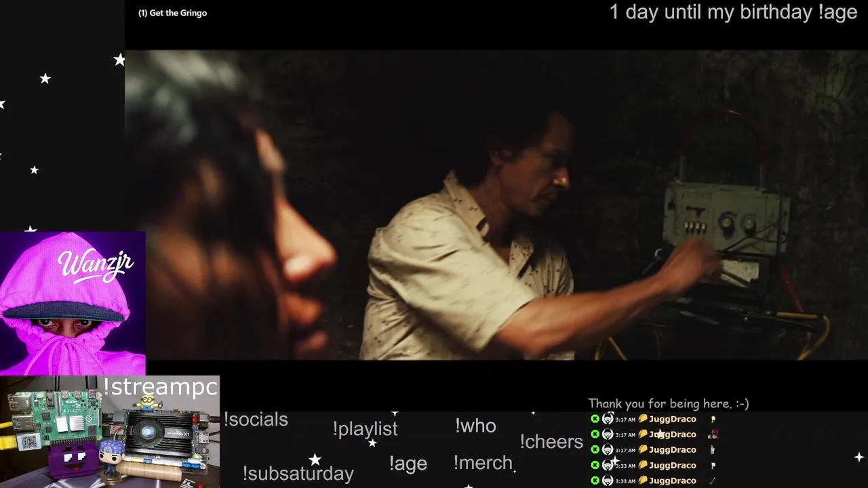Select the !cheers command text
Screen dimensions: 868x488
tap(551, 442)
